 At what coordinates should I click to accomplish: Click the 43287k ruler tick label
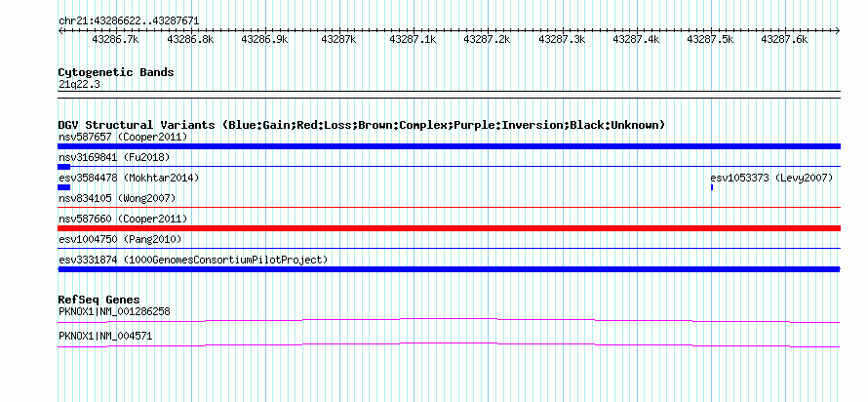(338, 40)
